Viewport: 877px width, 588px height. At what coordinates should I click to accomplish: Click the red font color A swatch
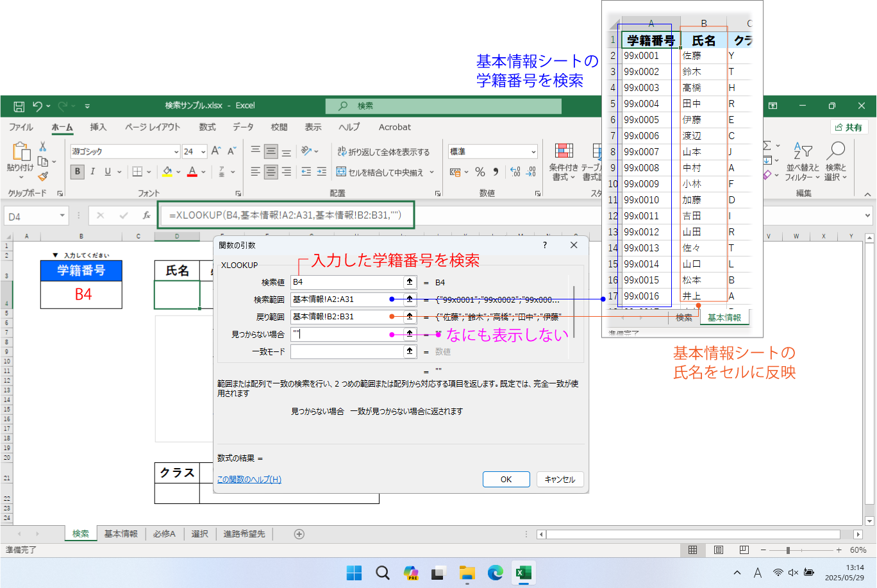[x=192, y=172]
